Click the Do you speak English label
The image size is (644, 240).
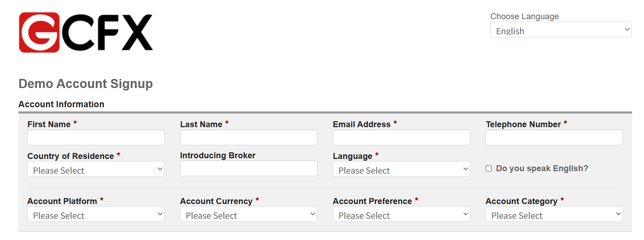pyautogui.click(x=542, y=168)
